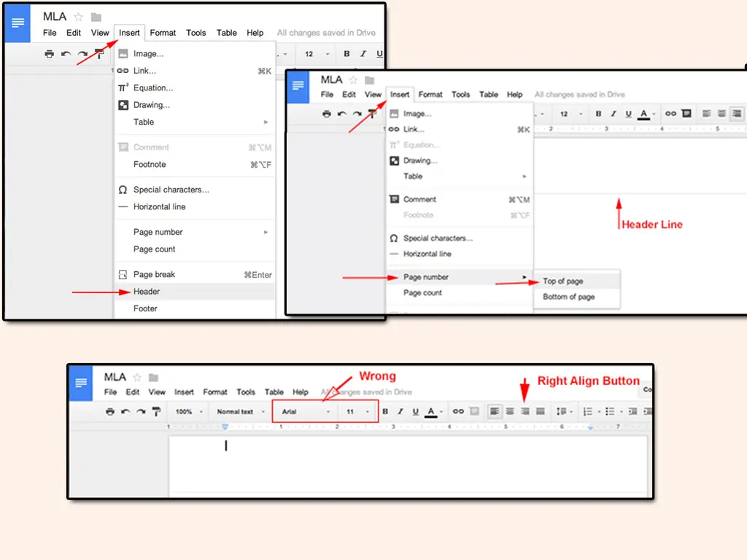
Task: Toggle bold in the bottom toolbar
Action: coord(385,412)
